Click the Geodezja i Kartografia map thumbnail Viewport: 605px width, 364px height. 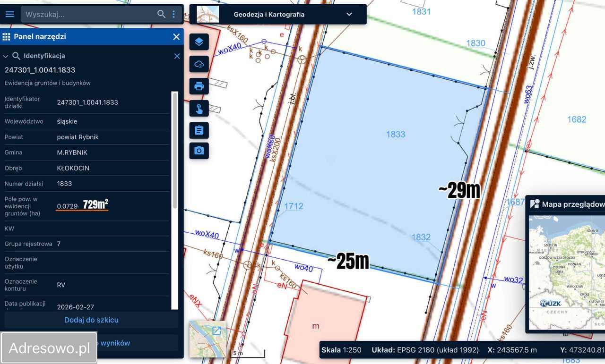[208, 14]
